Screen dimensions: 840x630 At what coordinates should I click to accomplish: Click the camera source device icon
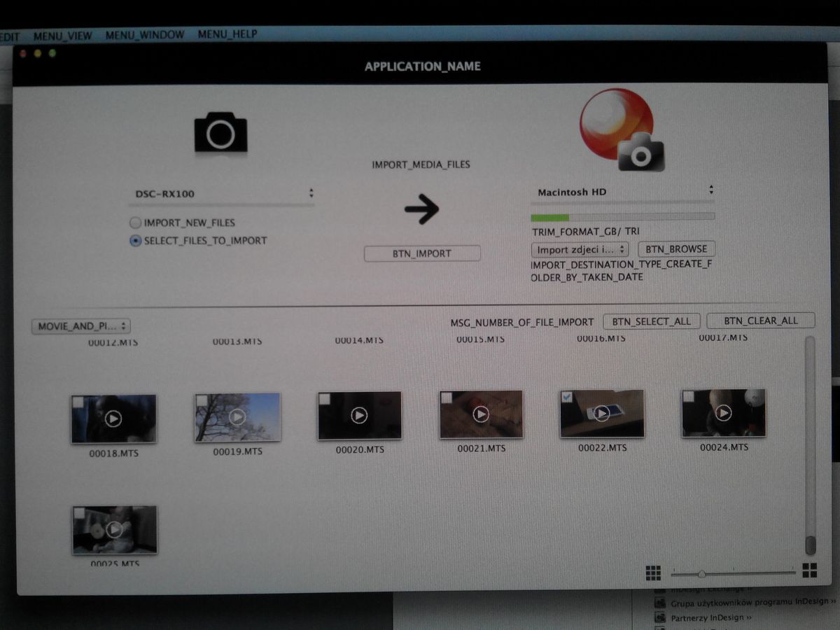[x=220, y=133]
